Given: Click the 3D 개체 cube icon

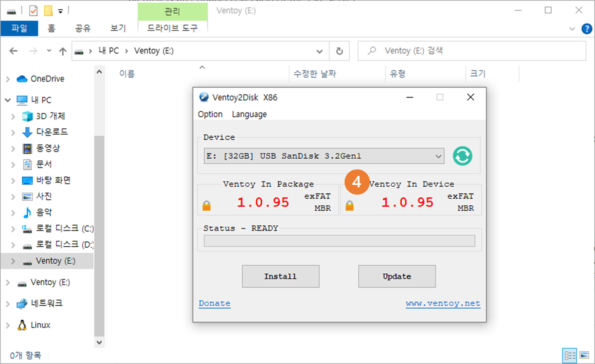Looking at the screenshot, I should pyautogui.click(x=27, y=116).
